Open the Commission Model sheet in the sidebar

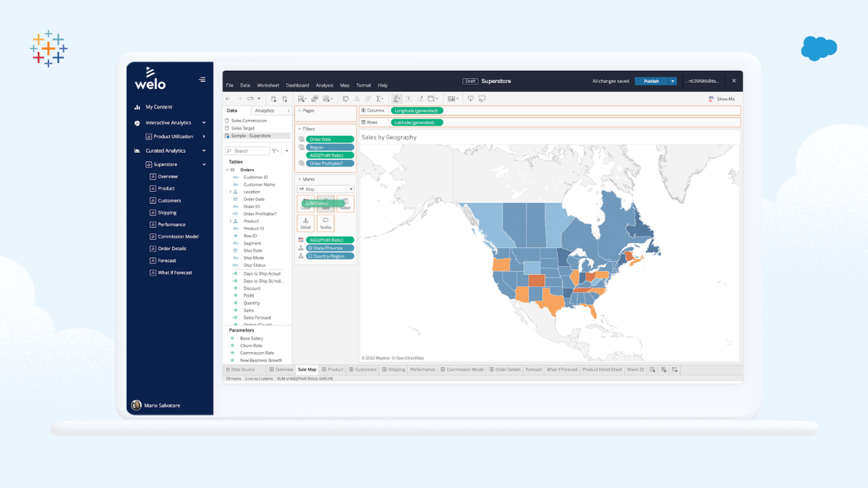pos(179,236)
